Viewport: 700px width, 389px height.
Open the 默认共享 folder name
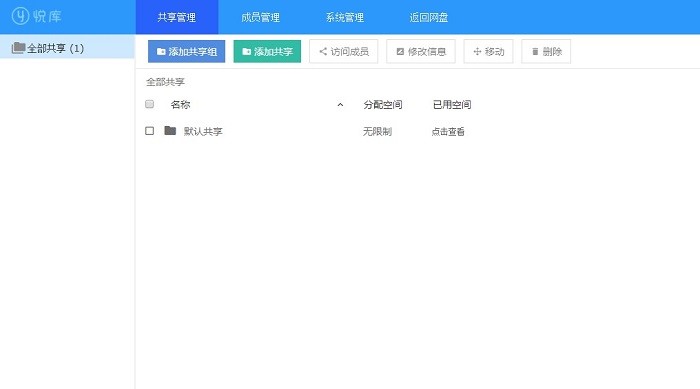click(203, 131)
